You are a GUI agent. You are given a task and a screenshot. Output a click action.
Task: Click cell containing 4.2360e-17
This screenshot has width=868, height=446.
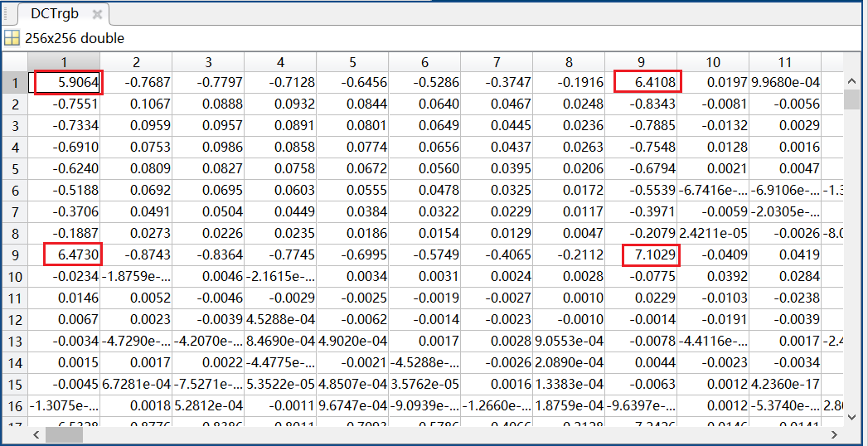[x=785, y=385]
